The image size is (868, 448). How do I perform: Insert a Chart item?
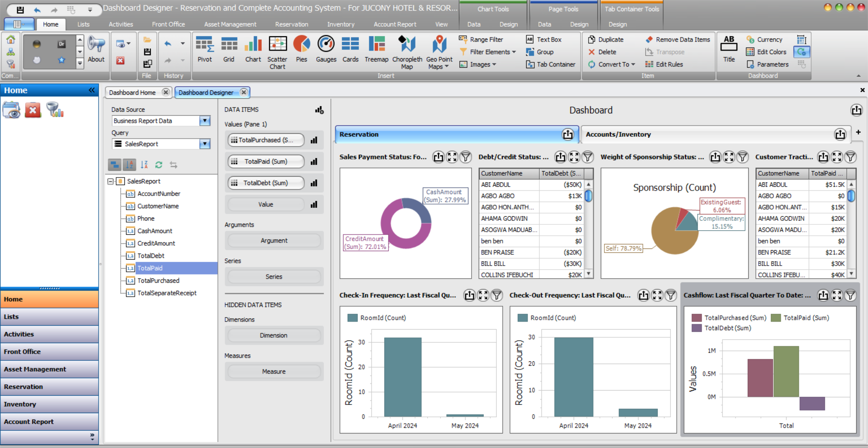(x=253, y=50)
